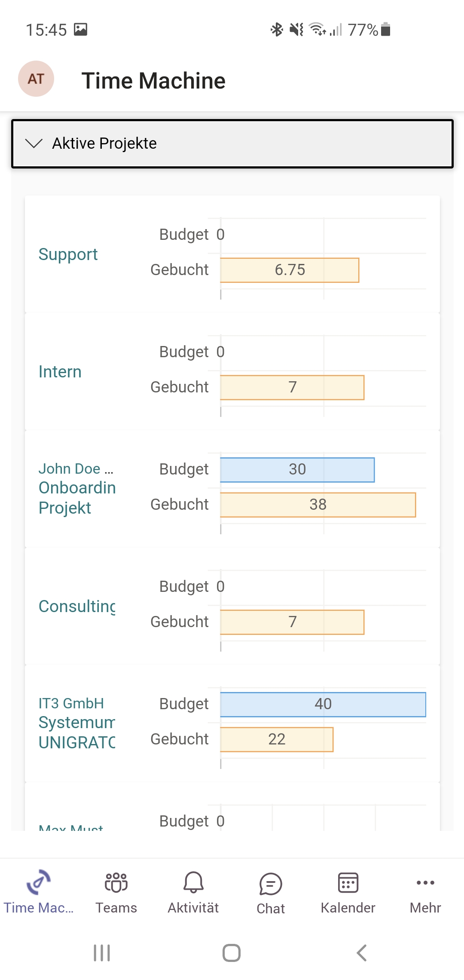Image resolution: width=464 pixels, height=980 pixels.
Task: Open the Kalender icon
Action: (348, 882)
